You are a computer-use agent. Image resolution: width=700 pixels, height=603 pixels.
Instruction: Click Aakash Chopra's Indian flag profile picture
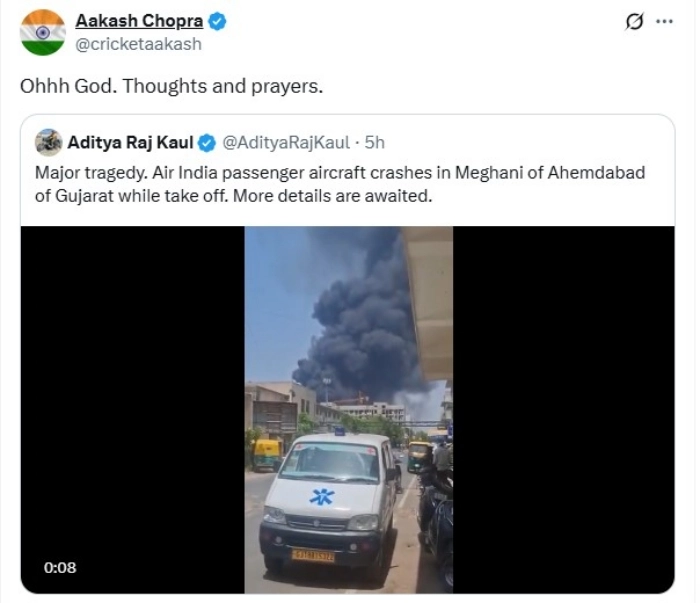(x=42, y=32)
